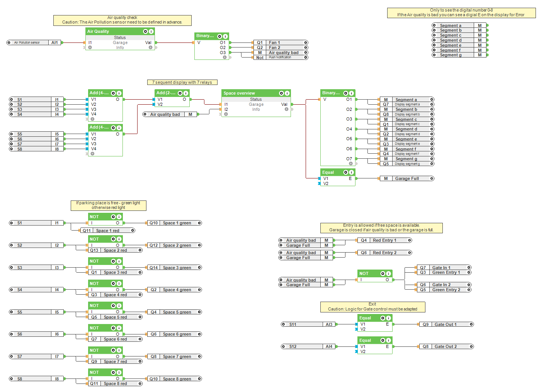Expand Space overview inputs using plus below I2
Viewport: 551px width, 392px height.
click(226, 114)
